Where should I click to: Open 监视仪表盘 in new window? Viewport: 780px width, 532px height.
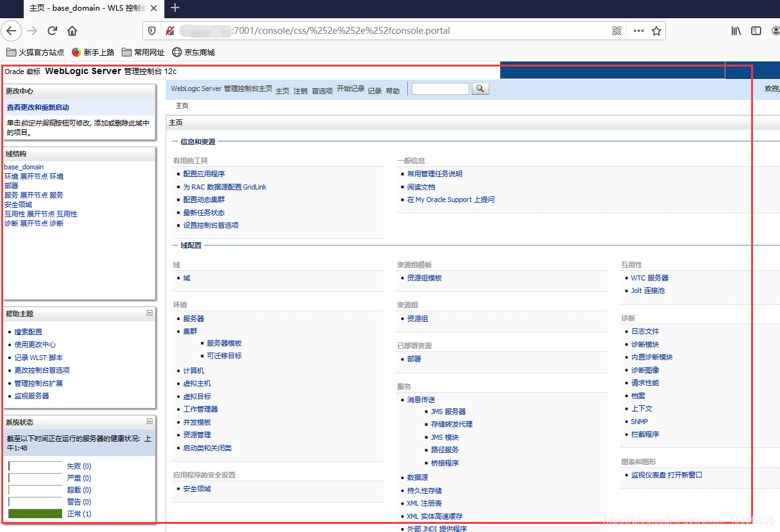pyautogui.click(x=667, y=475)
